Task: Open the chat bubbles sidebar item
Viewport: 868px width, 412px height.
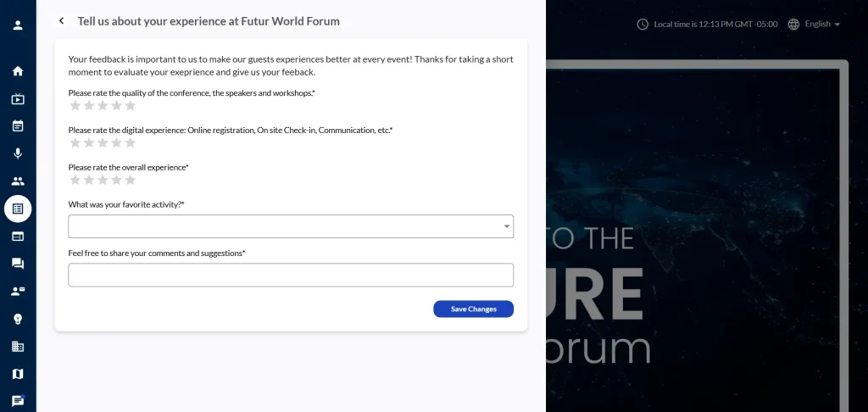Action: coord(18,264)
